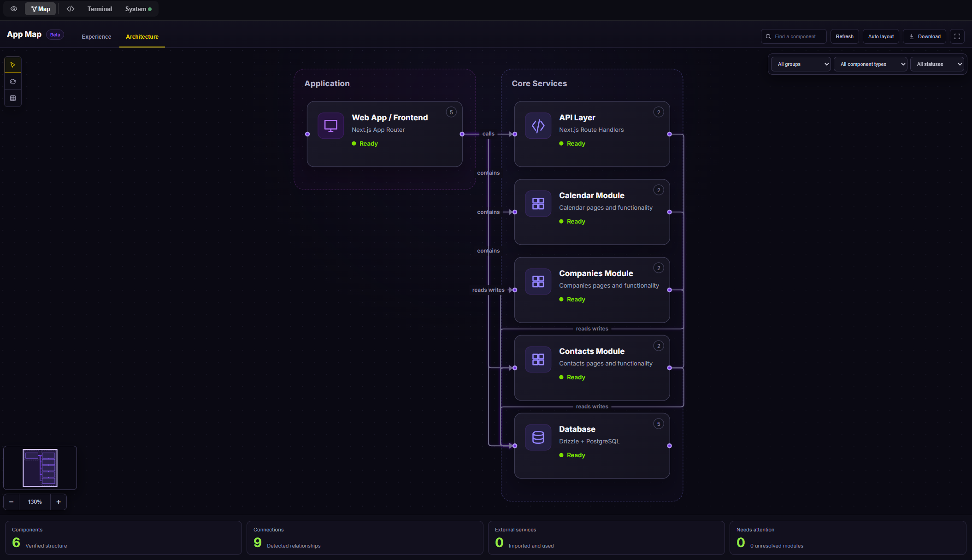Click the Connections summary card
The width and height of the screenshot is (972, 560).
[x=365, y=538]
